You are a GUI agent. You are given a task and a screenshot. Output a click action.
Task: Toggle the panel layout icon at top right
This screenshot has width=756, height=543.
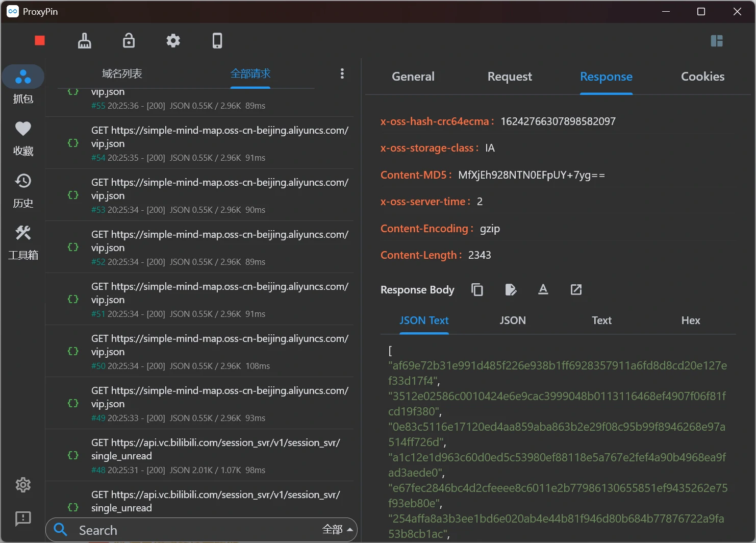(717, 41)
